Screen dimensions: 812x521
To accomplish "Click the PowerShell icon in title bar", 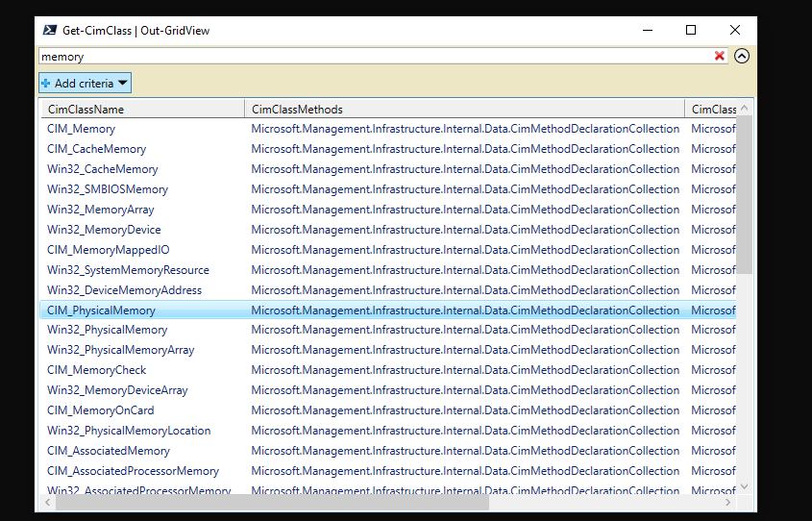I will [x=49, y=30].
